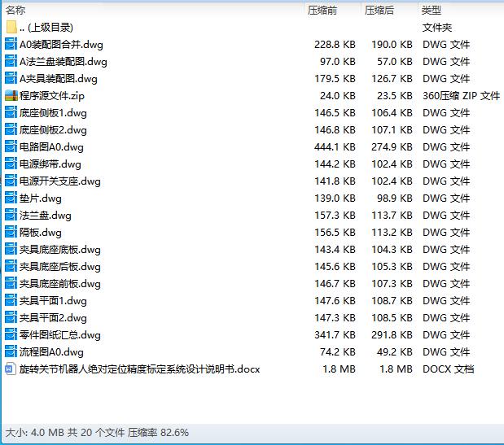Image resolution: width=504 pixels, height=445 pixels.
Task: Click the docx document file icon
Action: coord(11,369)
